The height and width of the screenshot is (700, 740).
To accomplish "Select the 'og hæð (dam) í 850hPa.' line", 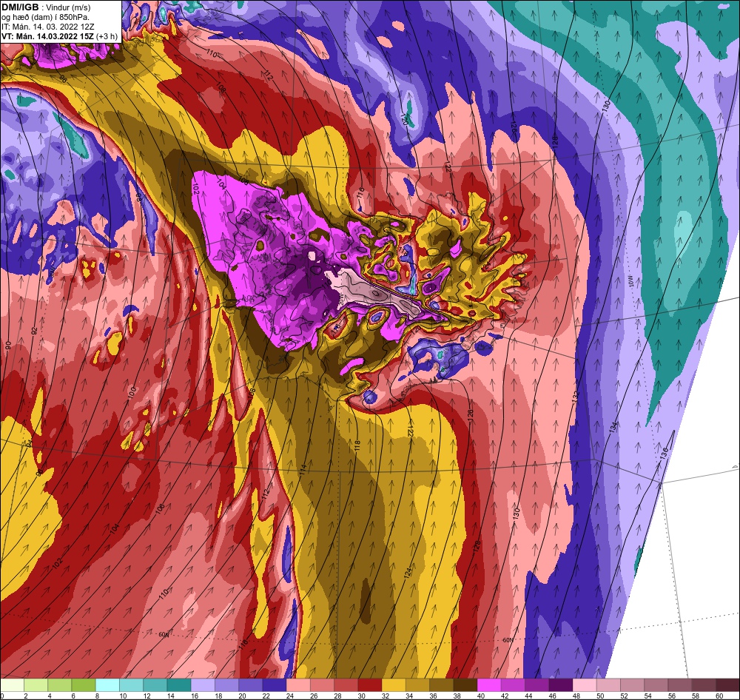I will (45, 18).
